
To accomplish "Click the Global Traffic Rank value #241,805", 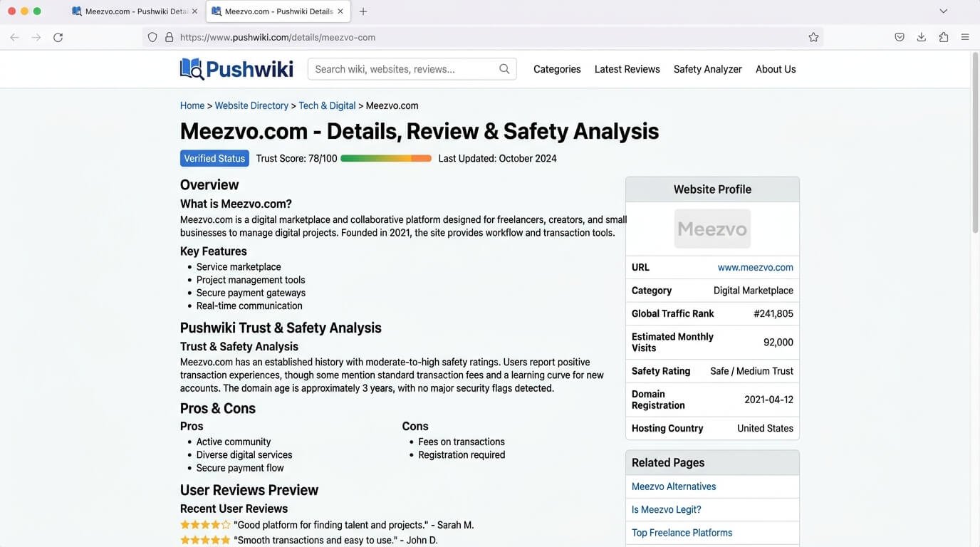I will [773, 313].
